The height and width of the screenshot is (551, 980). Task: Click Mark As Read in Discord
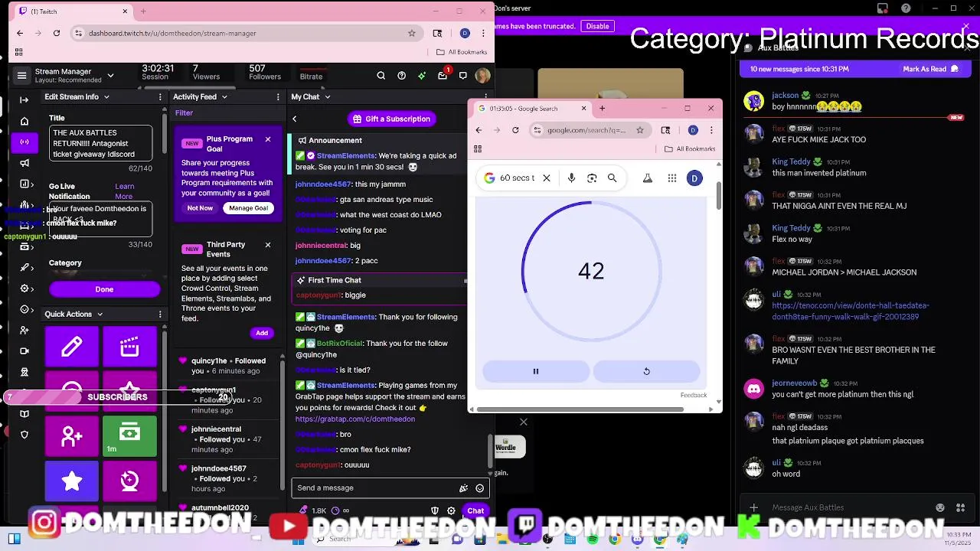tap(930, 69)
